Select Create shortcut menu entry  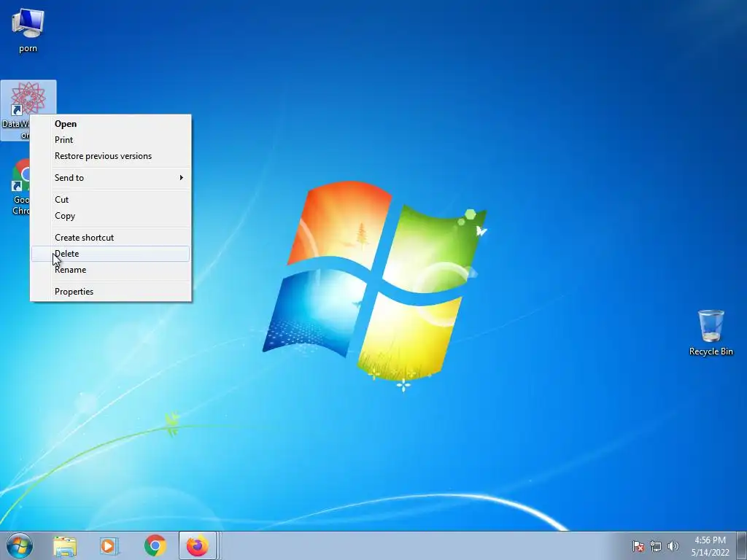(111, 238)
